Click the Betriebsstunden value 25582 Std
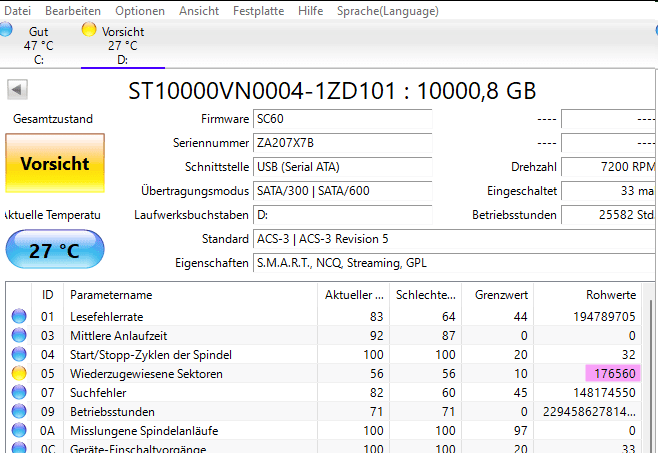Image resolution: width=658 pixels, height=453 pixels. [x=608, y=215]
